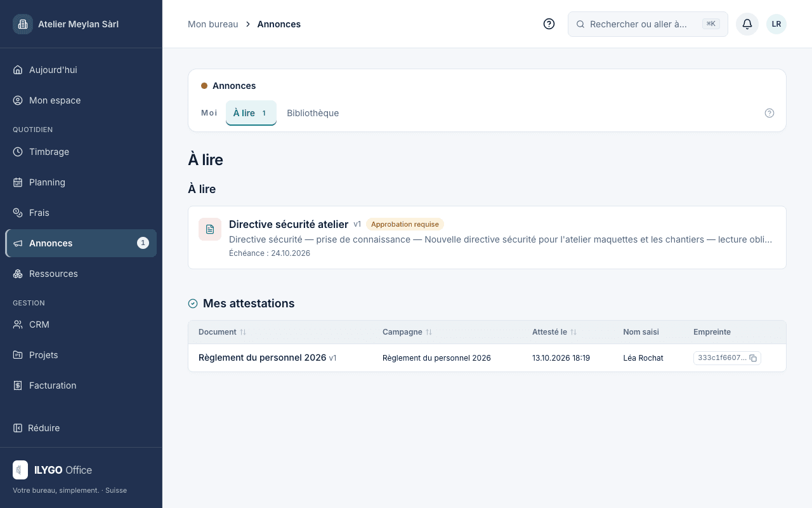
Task: Switch to the Bibliothèque tab
Action: [313, 113]
